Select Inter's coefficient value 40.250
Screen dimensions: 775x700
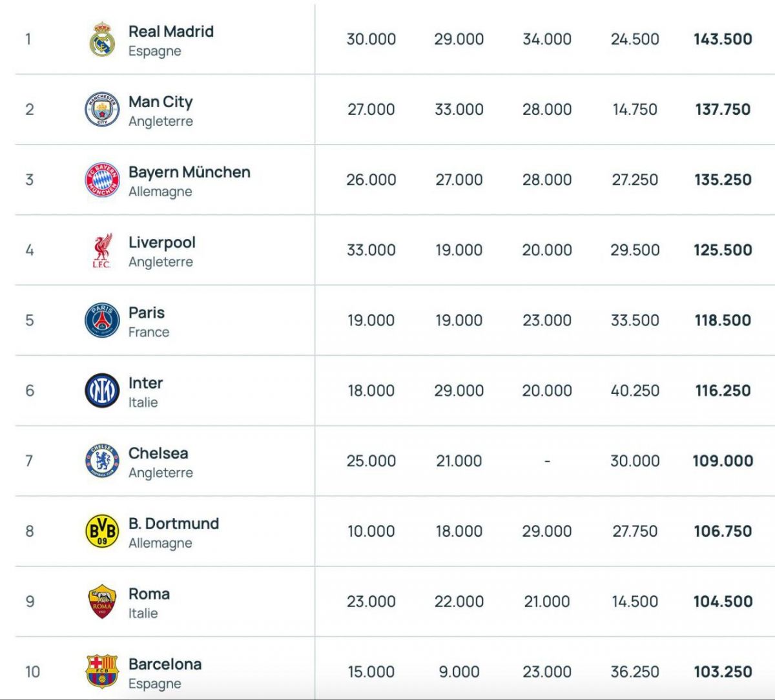635,391
